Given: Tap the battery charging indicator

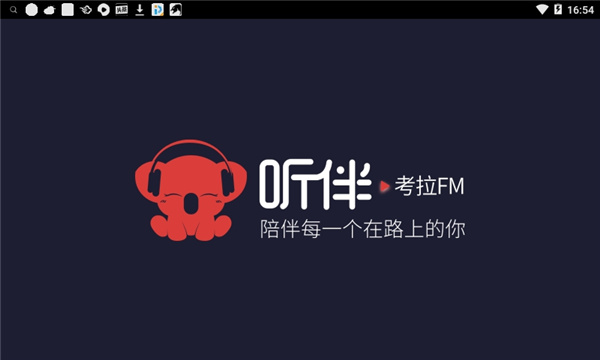Looking at the screenshot, I should pos(558,9).
